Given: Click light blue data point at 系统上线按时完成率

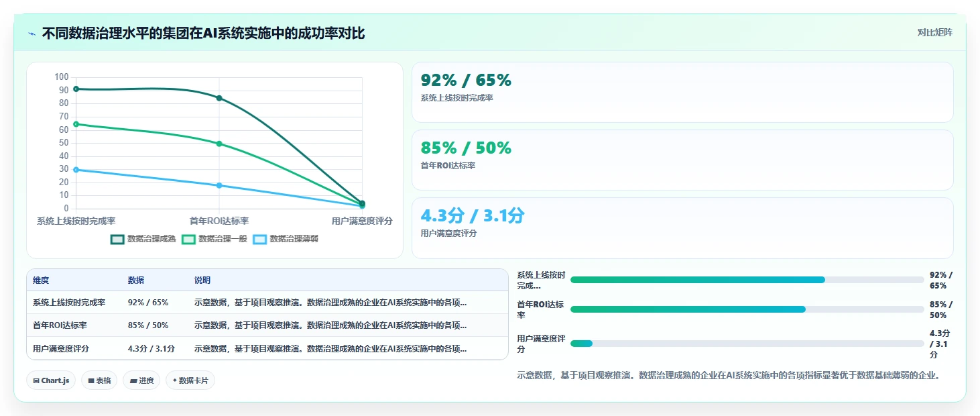Looking at the screenshot, I should [x=76, y=170].
